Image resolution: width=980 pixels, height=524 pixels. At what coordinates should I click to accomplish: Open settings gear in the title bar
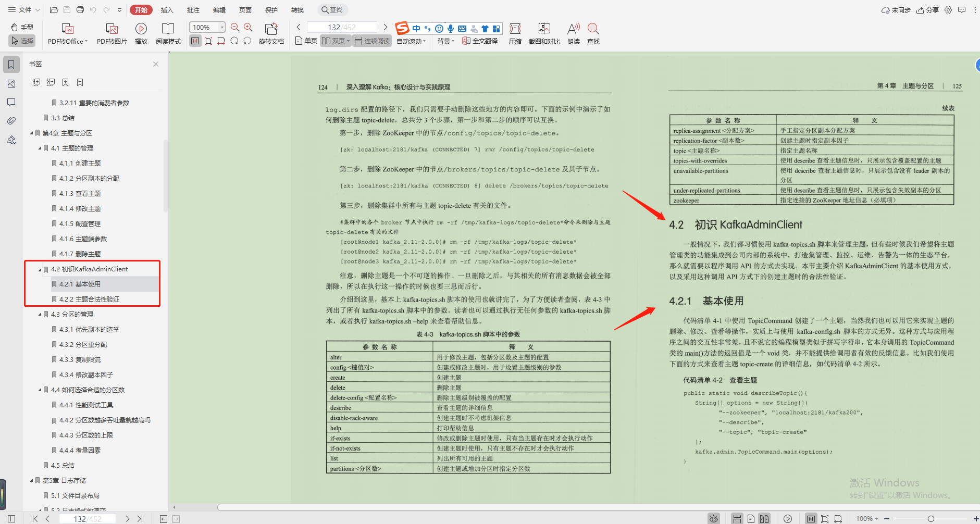pos(948,10)
